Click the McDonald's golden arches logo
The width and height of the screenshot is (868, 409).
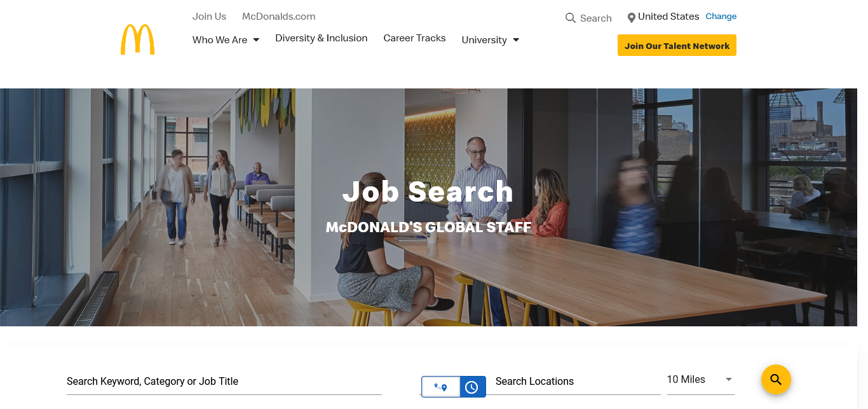(x=137, y=39)
